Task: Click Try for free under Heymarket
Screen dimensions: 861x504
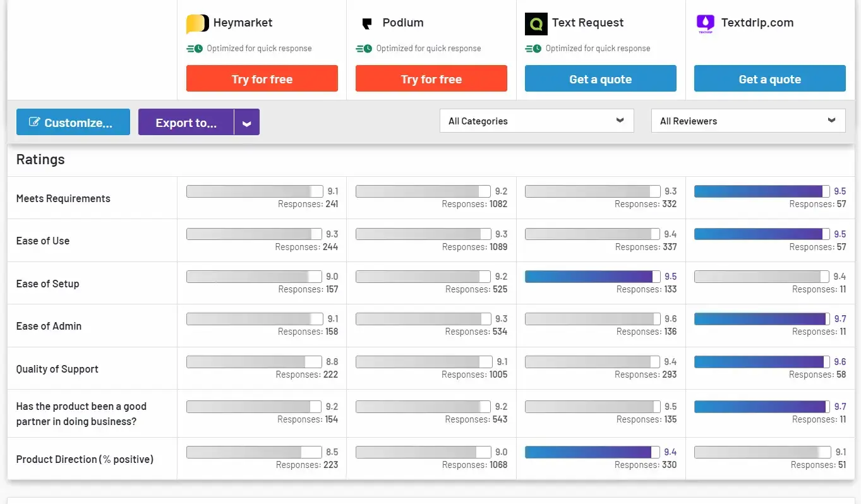Action: tap(262, 78)
